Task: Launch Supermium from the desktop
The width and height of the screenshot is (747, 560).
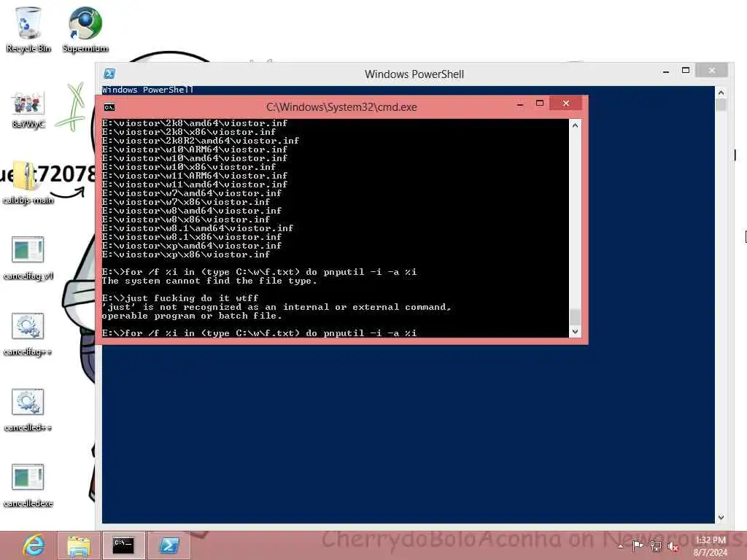Action: point(85,29)
